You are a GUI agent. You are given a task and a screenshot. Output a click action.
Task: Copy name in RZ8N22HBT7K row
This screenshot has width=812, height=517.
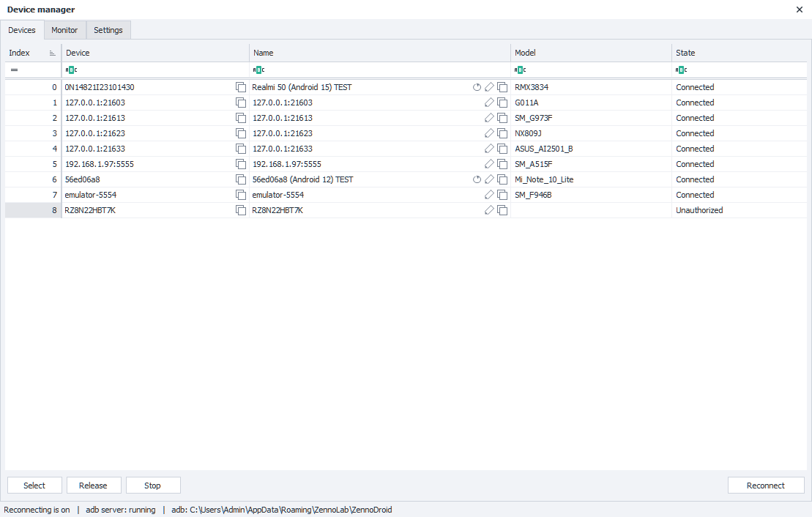[x=502, y=210]
